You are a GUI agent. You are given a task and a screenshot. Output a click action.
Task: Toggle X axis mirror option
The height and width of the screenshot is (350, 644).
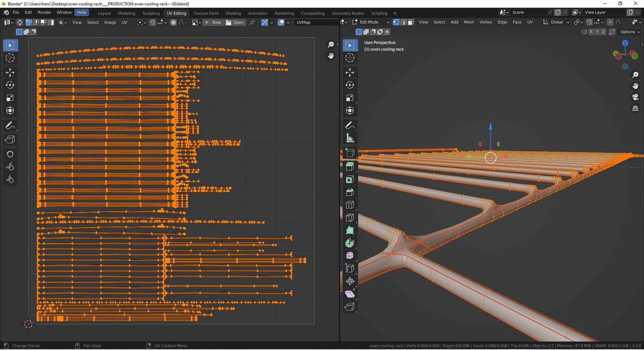click(x=591, y=32)
